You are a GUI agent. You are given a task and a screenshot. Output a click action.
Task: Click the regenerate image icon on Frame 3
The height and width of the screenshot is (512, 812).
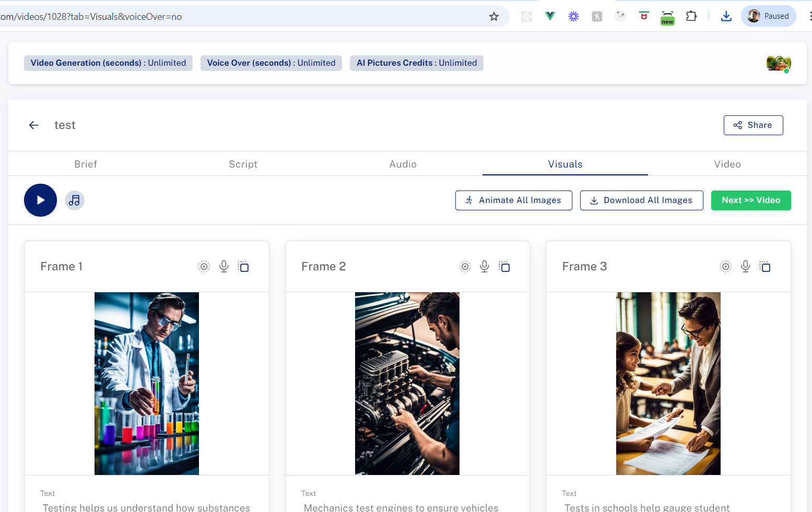pyautogui.click(x=725, y=266)
